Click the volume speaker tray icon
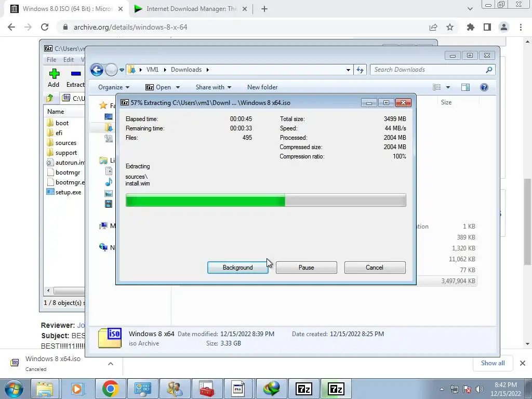This screenshot has width=532, height=399. pos(480,389)
